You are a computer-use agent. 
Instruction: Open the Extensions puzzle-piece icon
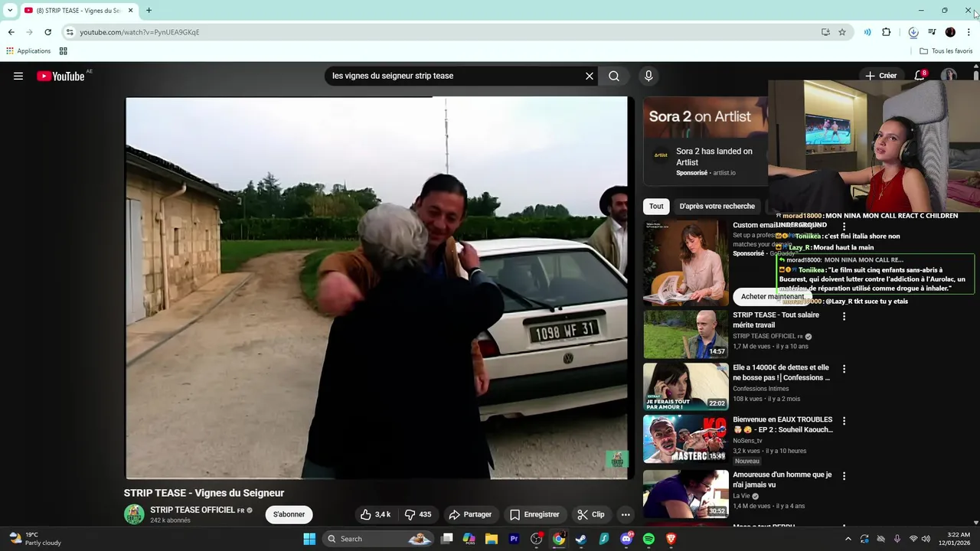pos(887,32)
